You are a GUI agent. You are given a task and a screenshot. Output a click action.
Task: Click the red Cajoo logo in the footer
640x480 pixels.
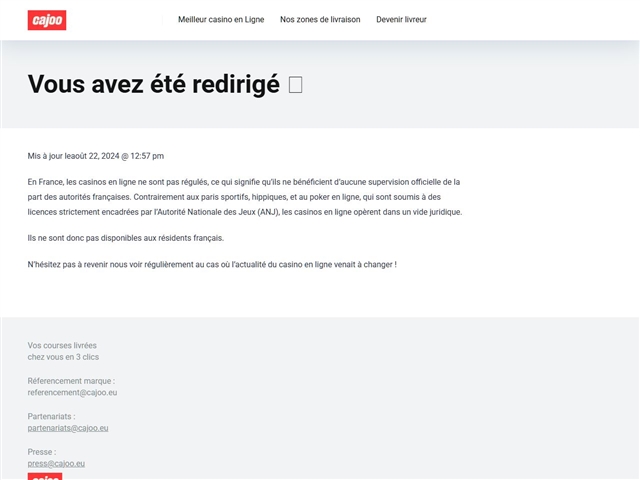(45, 476)
